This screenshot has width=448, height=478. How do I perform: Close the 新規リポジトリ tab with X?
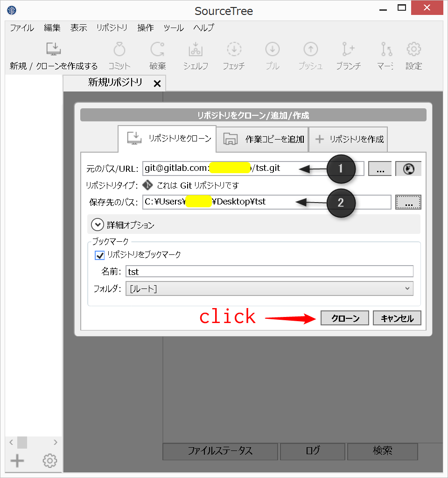pyautogui.click(x=157, y=84)
